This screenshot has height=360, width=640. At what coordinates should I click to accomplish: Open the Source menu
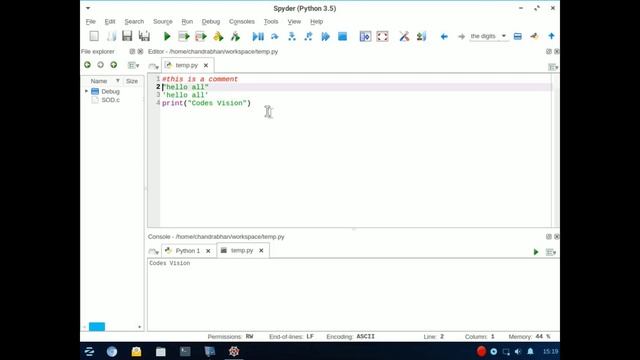pos(163,22)
